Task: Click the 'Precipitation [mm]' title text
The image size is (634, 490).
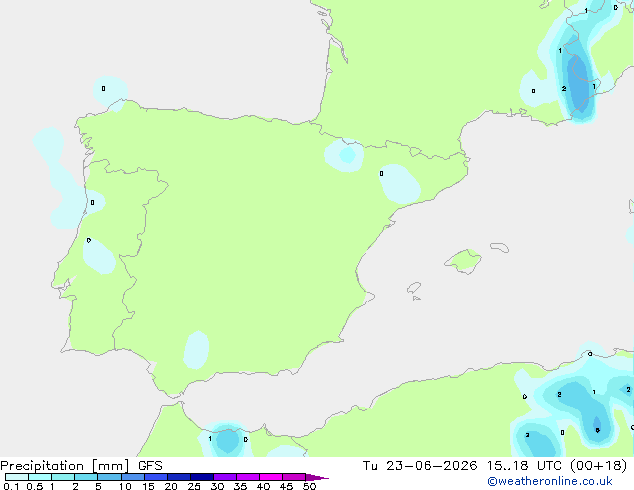Action: point(65,466)
